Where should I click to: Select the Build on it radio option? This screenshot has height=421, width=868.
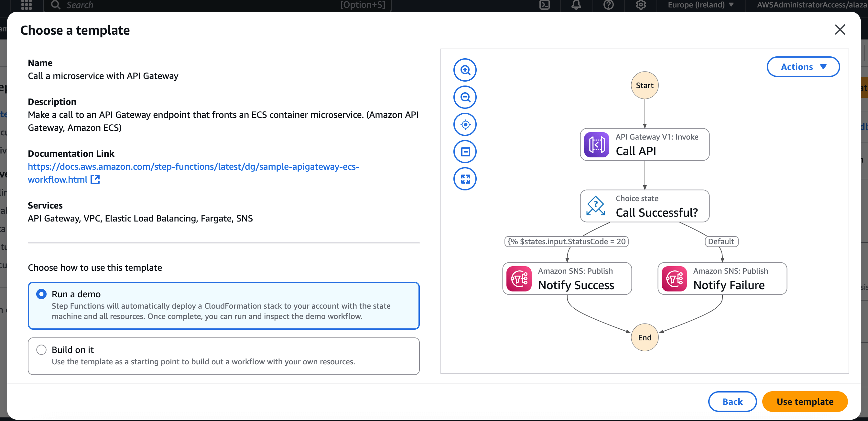pyautogui.click(x=41, y=349)
